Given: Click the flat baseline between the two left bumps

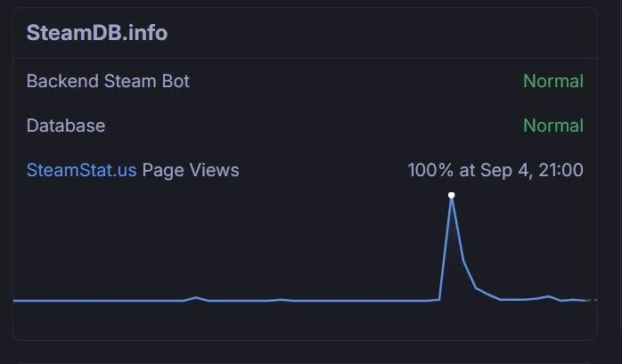Looking at the screenshot, I should (239, 300).
